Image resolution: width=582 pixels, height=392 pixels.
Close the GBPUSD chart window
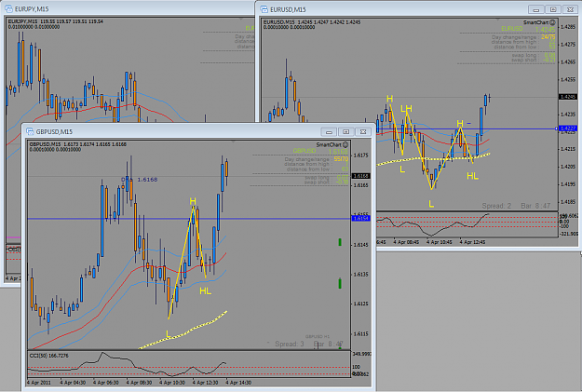point(363,132)
